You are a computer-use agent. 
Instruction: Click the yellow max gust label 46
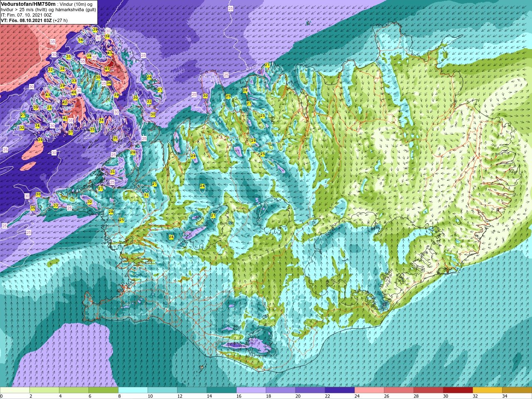[x=74, y=92]
